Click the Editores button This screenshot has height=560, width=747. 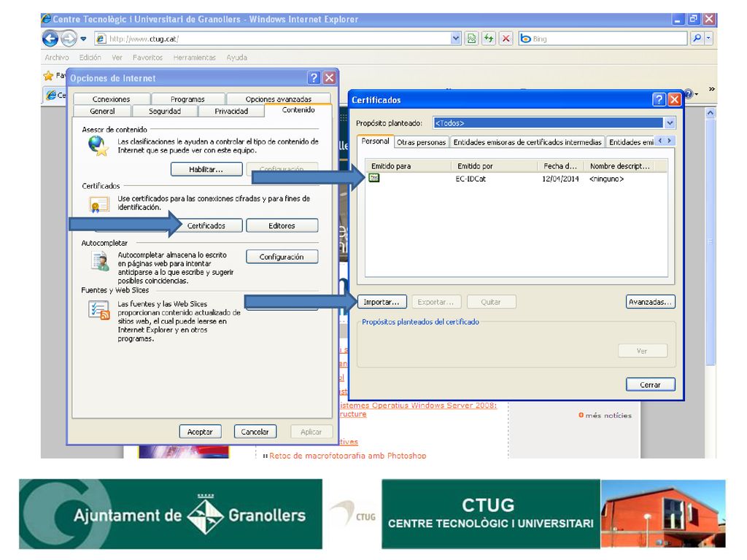282,226
